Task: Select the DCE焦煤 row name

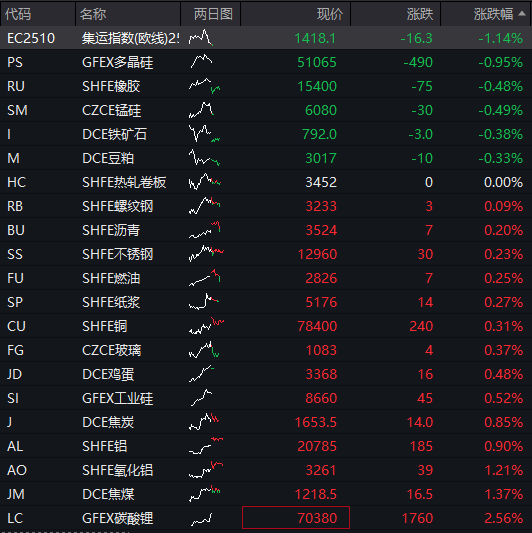Action: (108, 494)
